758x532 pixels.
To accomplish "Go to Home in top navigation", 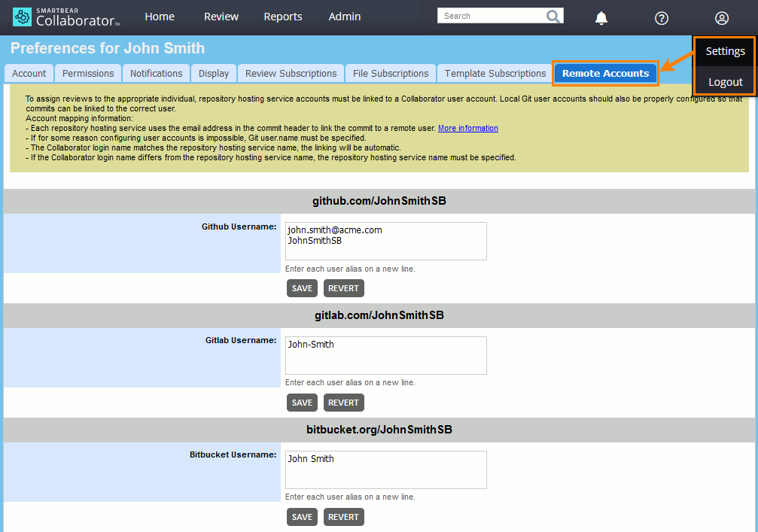I will click(160, 17).
